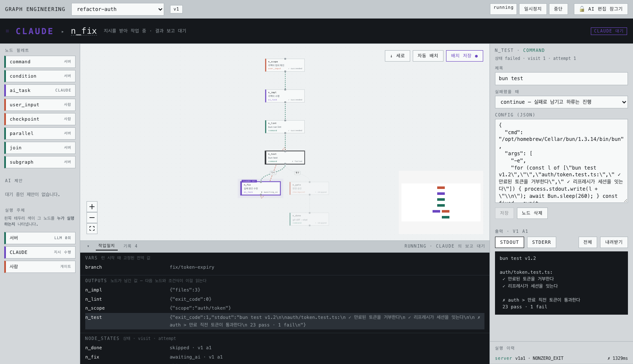Image resolution: width=633 pixels, height=364 pixels.
Task: Pick the ai_task node from palette
Action: [40, 91]
